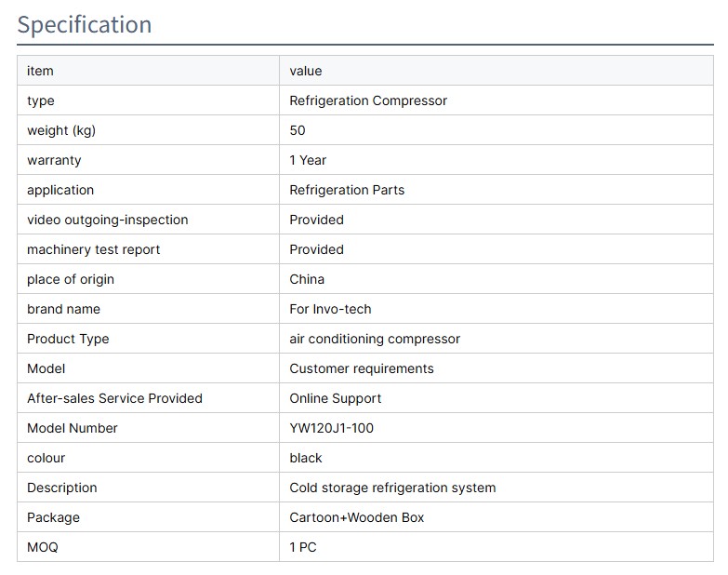Select the 'air conditioning compressor' value
The width and height of the screenshot is (728, 575).
point(375,339)
